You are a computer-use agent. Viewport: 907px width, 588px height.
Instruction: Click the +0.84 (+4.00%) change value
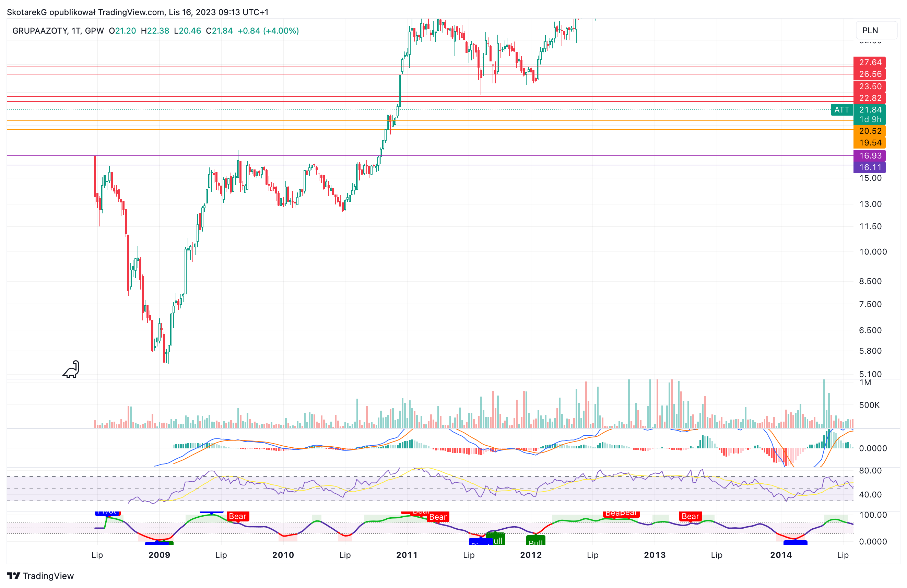tap(268, 31)
